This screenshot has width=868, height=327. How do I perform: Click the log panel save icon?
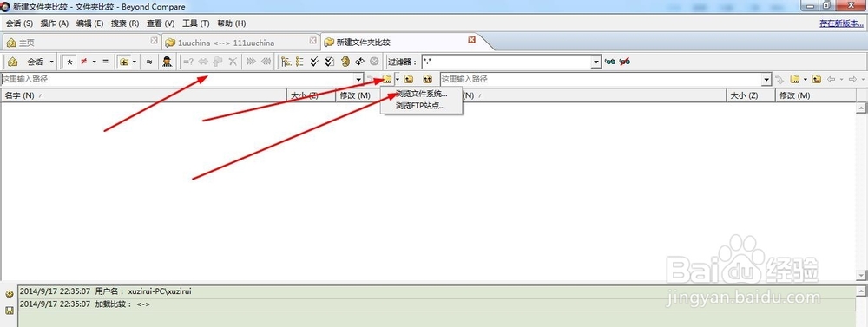10,311
